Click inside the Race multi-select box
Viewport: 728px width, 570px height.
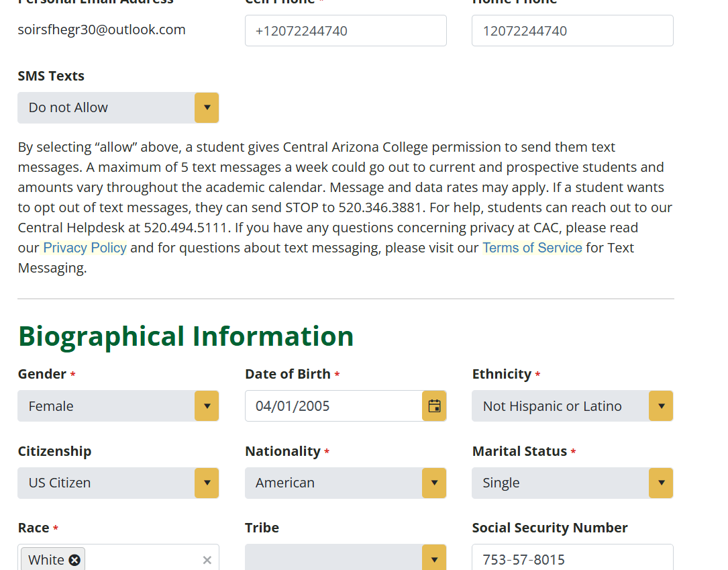pyautogui.click(x=141, y=559)
